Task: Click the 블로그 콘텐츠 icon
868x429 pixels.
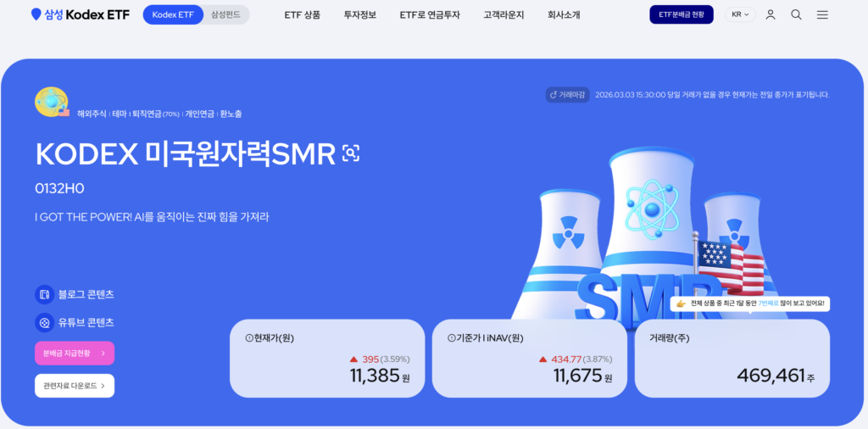Action: (44, 294)
